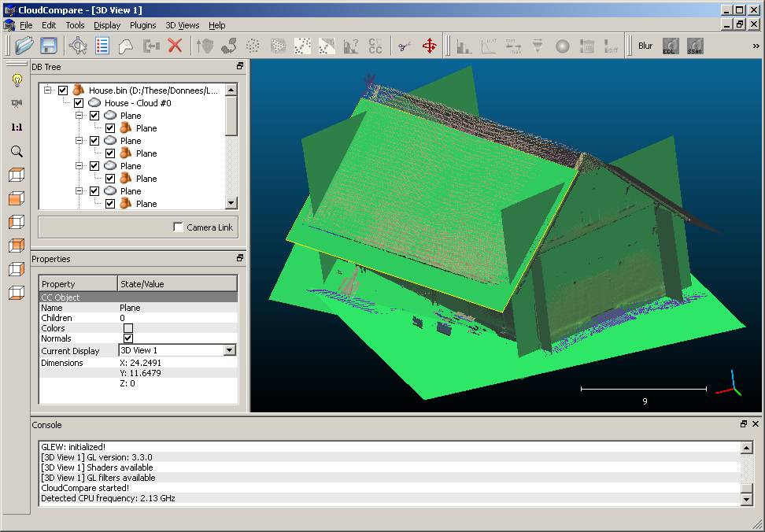Open the Plugins menu
Image resolution: width=765 pixels, height=532 pixels.
click(x=142, y=25)
